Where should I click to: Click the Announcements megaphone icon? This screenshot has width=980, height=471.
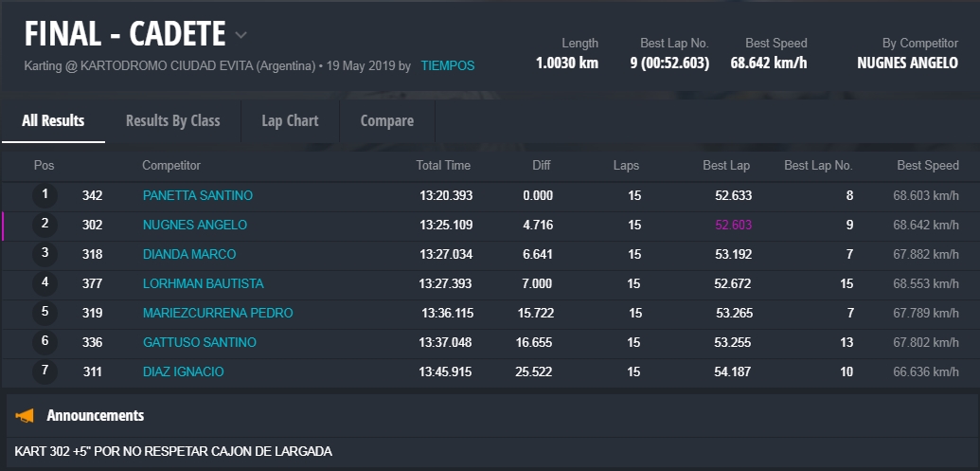point(26,415)
